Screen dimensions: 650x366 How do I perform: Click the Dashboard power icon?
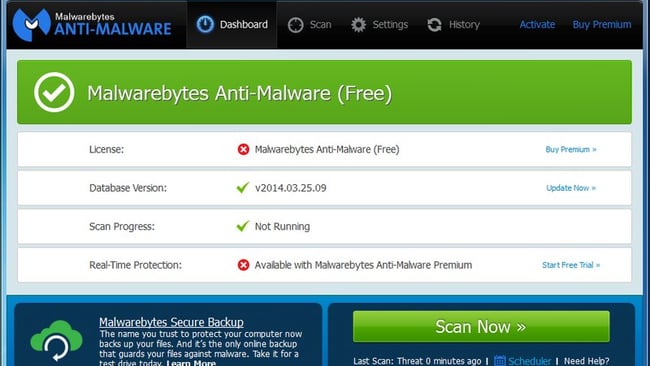tap(205, 24)
